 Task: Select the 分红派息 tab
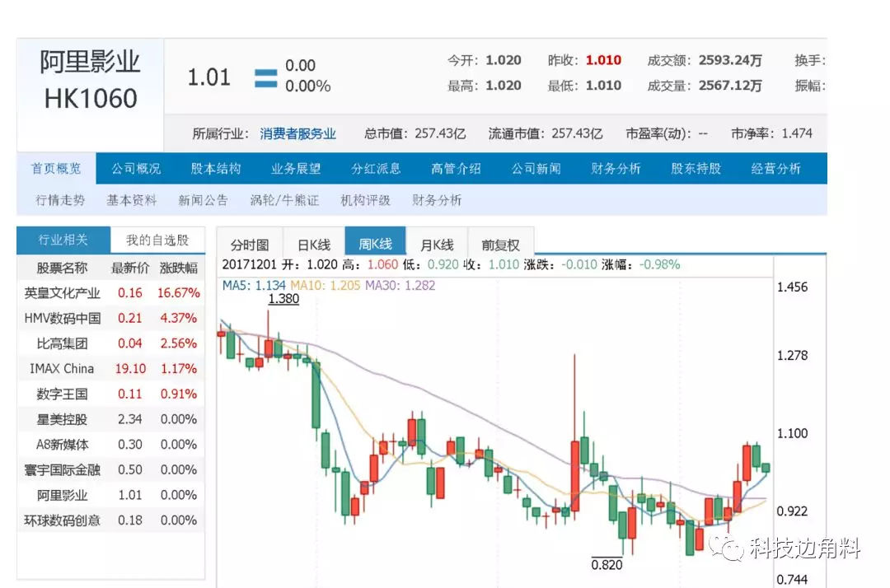tap(376, 168)
